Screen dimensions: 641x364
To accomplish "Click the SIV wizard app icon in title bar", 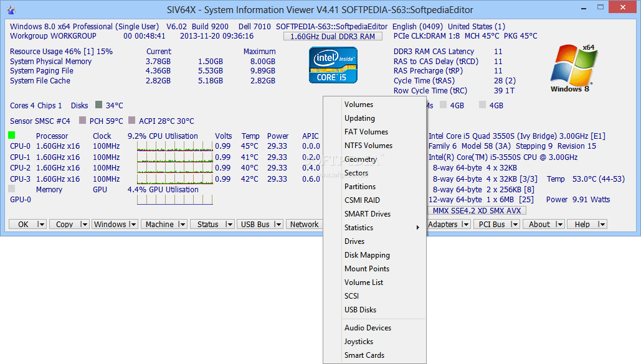I will coord(11,9).
